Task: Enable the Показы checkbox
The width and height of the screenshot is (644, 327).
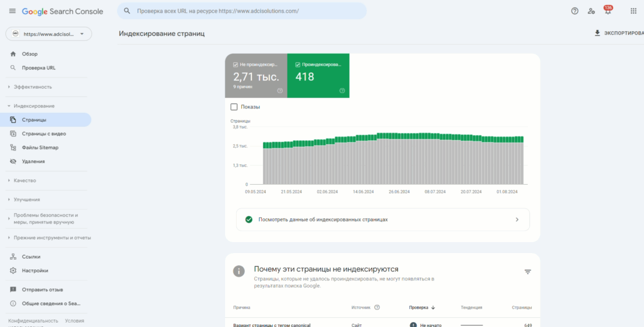Action: point(234,107)
